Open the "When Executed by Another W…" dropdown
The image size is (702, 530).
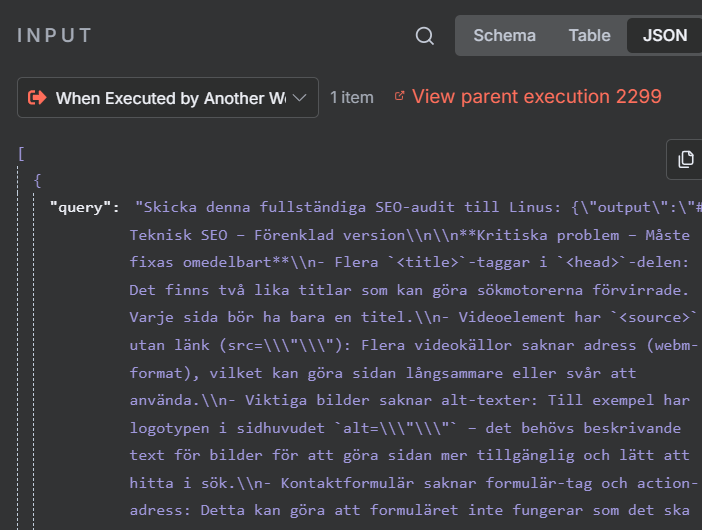(168, 98)
